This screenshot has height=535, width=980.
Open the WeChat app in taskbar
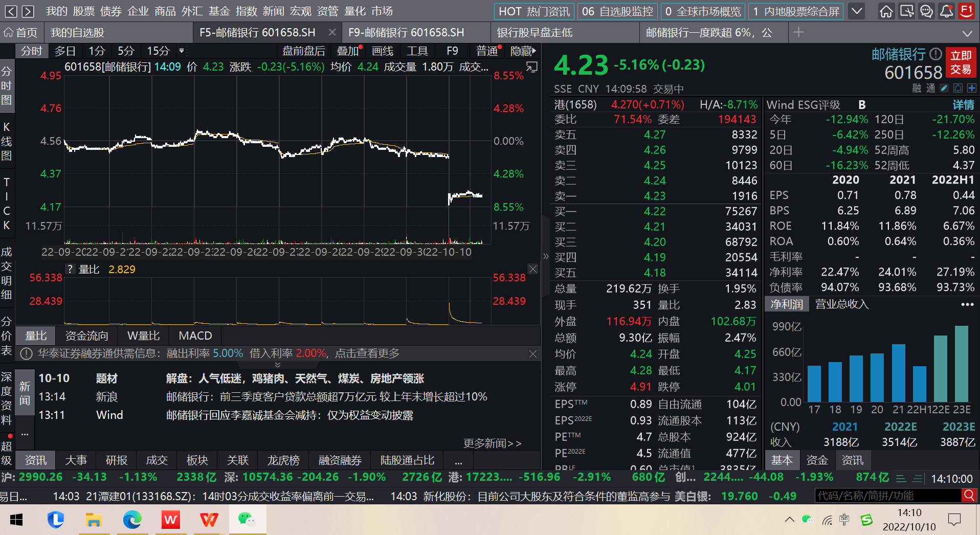(247, 520)
